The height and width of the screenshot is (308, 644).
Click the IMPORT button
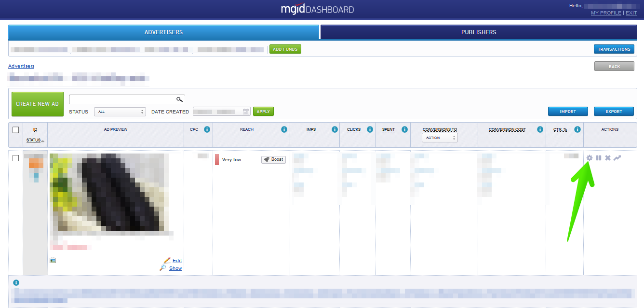click(568, 112)
